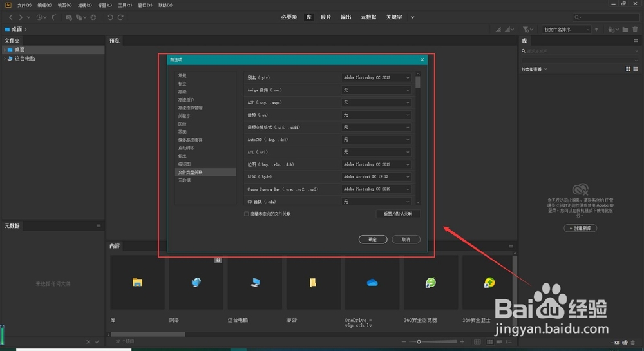This screenshot has width=644, height=351.
Task: Open the AutoCAD (.dwg, .dxf) dropdown
Action: pos(376,140)
